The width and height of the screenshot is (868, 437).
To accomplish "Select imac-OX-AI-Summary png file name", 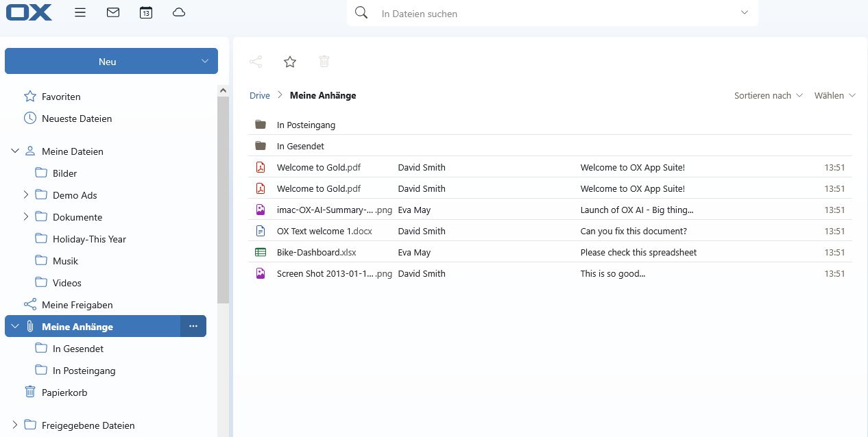I will pyautogui.click(x=335, y=210).
